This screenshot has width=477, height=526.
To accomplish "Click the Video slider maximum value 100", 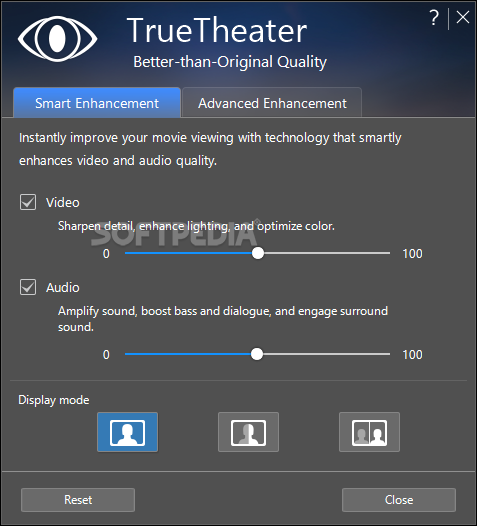I will coord(412,254).
